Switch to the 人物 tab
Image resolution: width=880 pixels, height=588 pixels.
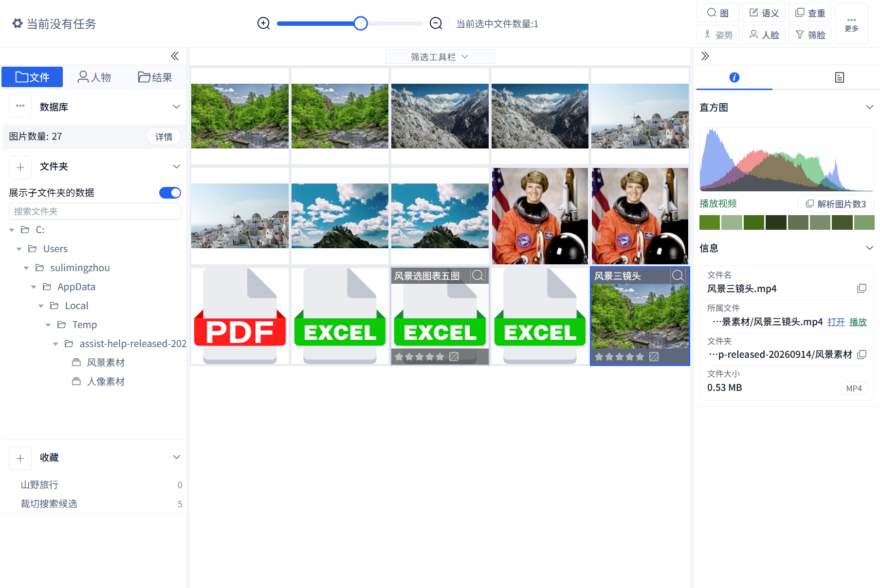[x=94, y=77]
